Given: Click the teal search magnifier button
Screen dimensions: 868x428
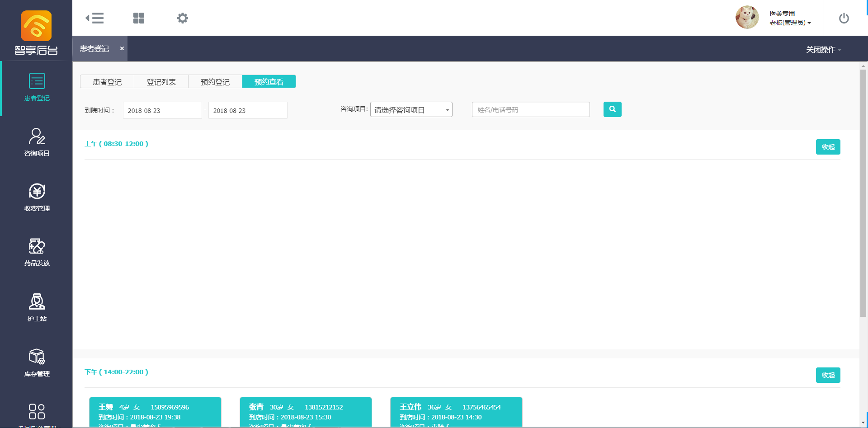Looking at the screenshot, I should (x=612, y=109).
